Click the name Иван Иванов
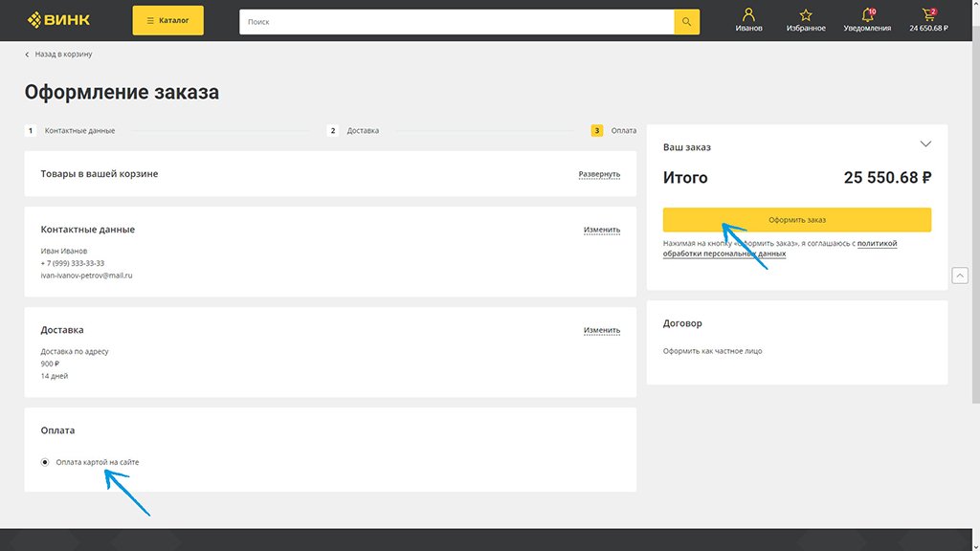980x551 pixels. (x=64, y=252)
